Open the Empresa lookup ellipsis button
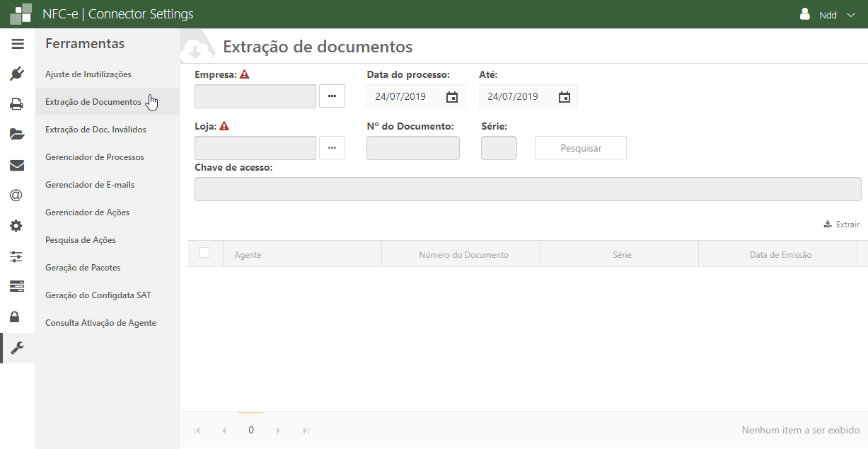The image size is (868, 449). click(332, 96)
